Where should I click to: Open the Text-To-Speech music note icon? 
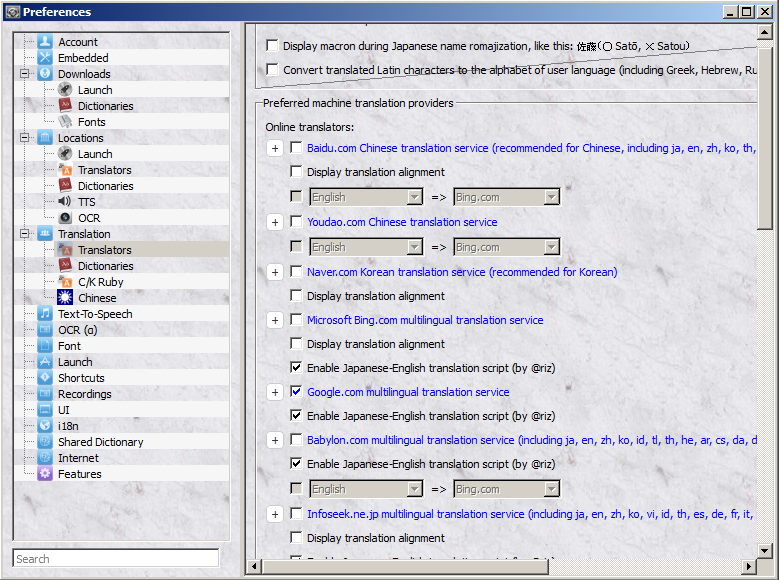(x=45, y=314)
